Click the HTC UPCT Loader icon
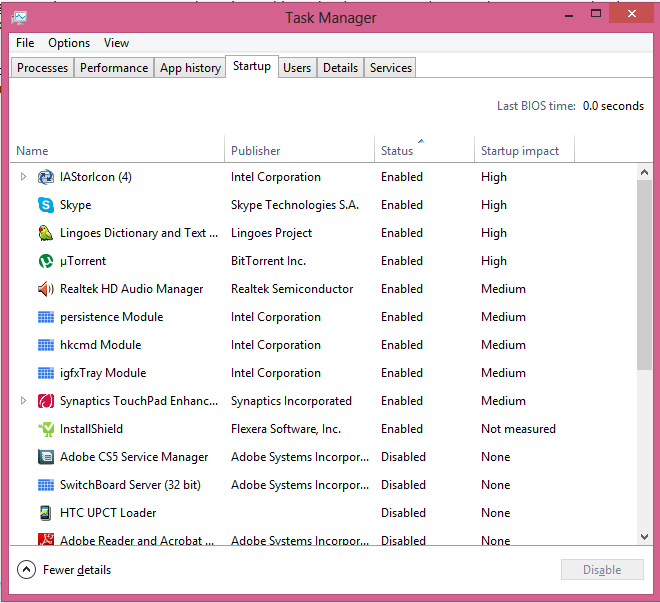 pyautogui.click(x=46, y=513)
